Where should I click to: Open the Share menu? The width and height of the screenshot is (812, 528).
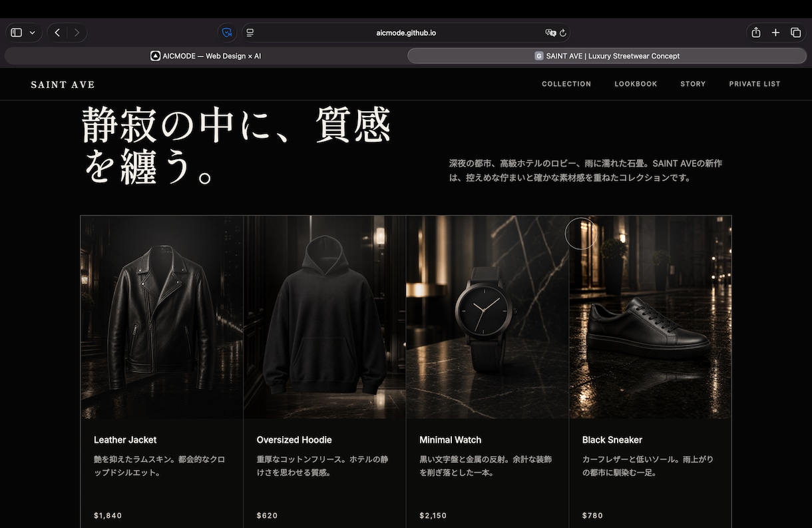[x=756, y=33]
